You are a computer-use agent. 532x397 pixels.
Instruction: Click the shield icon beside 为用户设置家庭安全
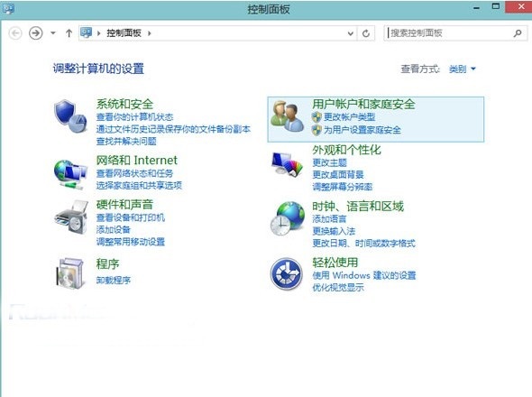tap(316, 130)
